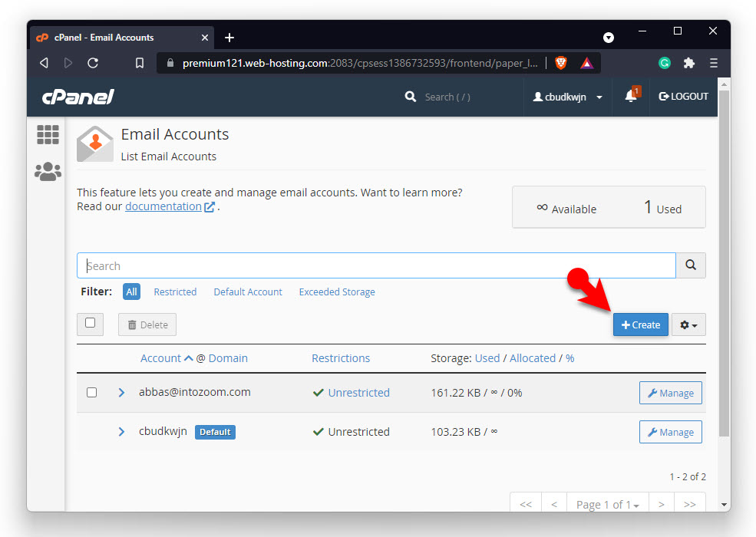Image resolution: width=756 pixels, height=537 pixels.
Task: Select the Default Account filter
Action: [x=248, y=292]
